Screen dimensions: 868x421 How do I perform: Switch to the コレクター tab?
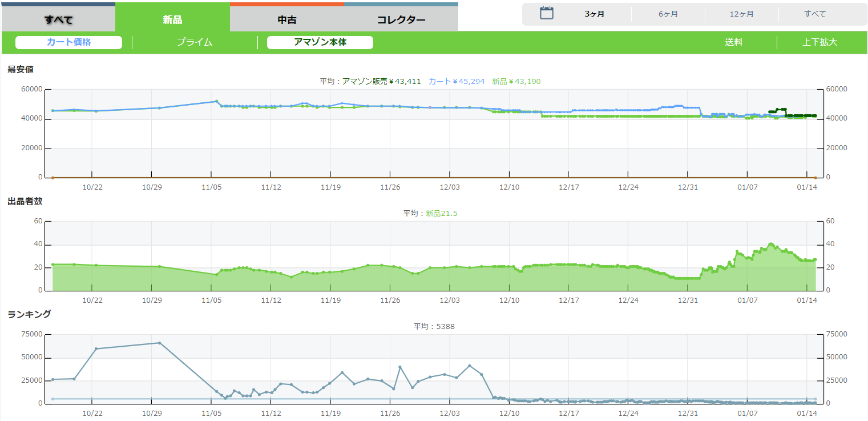pos(401,19)
